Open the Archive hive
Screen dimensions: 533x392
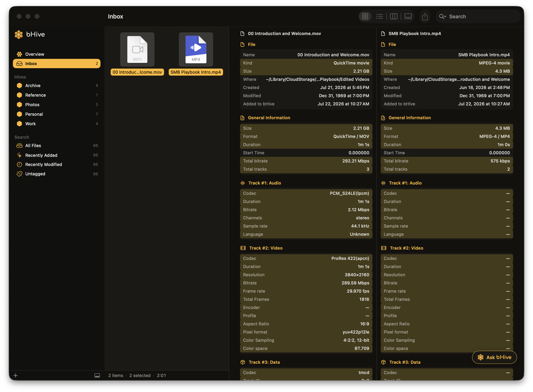[x=57, y=85]
